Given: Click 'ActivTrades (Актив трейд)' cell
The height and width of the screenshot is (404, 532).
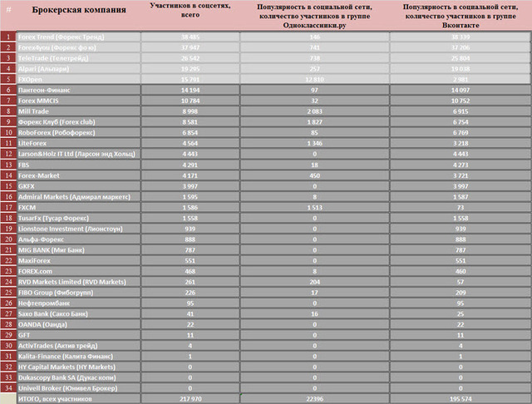Looking at the screenshot, I should point(79,346).
